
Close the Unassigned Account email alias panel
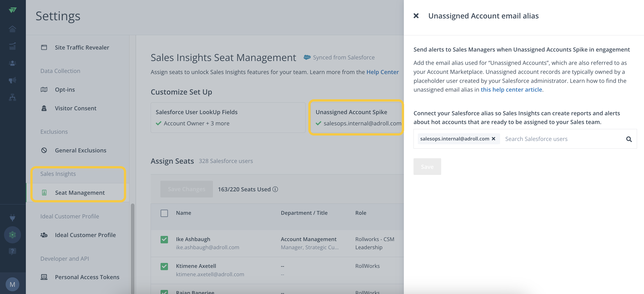pyautogui.click(x=416, y=16)
